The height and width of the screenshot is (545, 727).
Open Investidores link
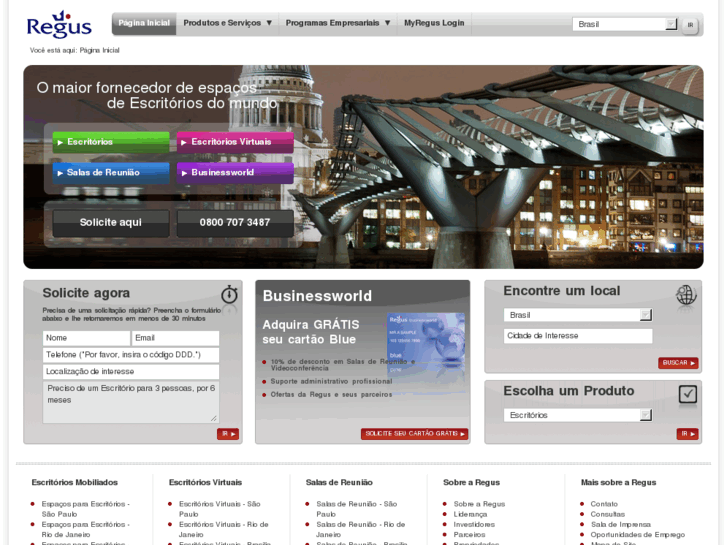(x=474, y=524)
